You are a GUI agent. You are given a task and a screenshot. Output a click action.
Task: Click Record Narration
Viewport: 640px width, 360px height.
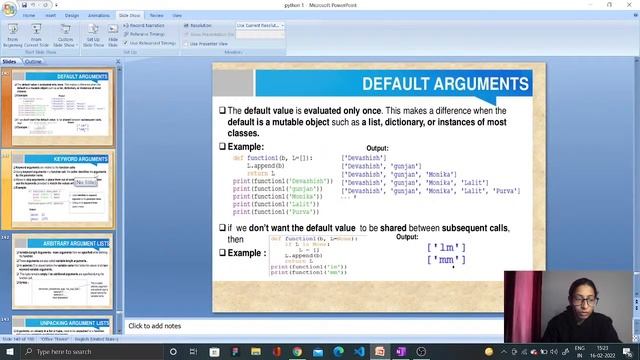[144, 25]
